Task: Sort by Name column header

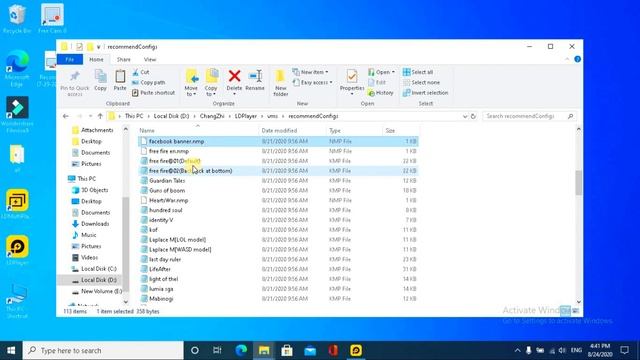Action: [x=198, y=131]
